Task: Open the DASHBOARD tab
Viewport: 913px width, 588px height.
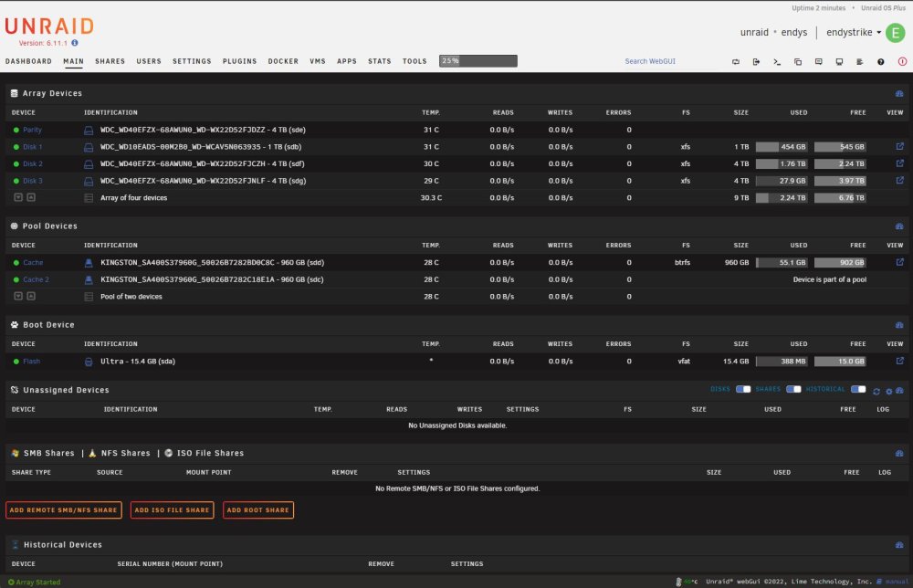Action: [28, 61]
